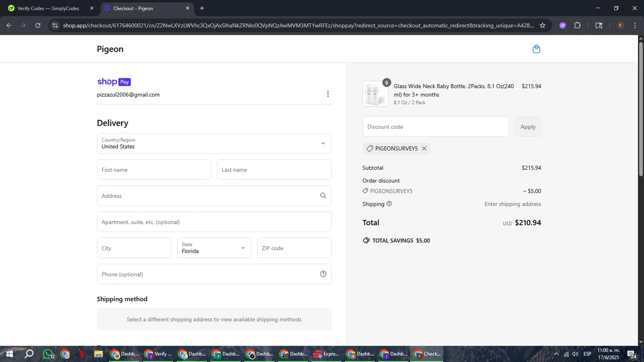Open the ESP language indicator

(x=587, y=354)
